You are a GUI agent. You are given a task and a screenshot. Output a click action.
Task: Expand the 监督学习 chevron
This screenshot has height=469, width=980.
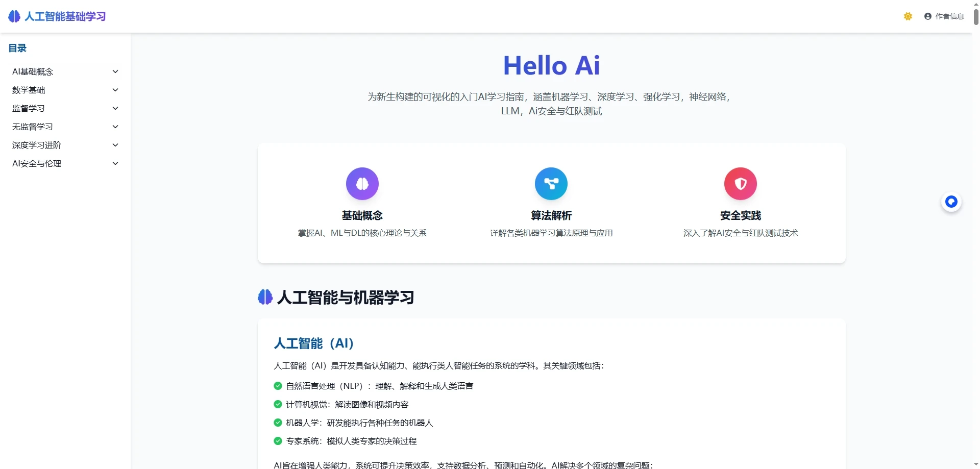[115, 108]
